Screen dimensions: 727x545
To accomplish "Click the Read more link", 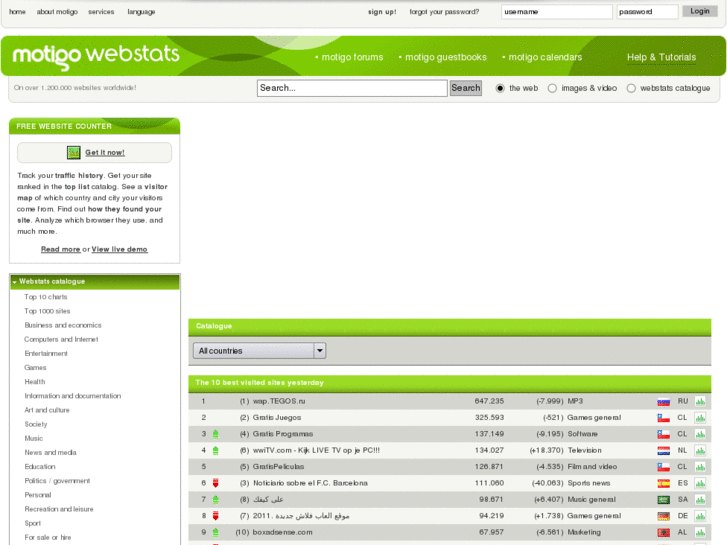I will (61, 249).
